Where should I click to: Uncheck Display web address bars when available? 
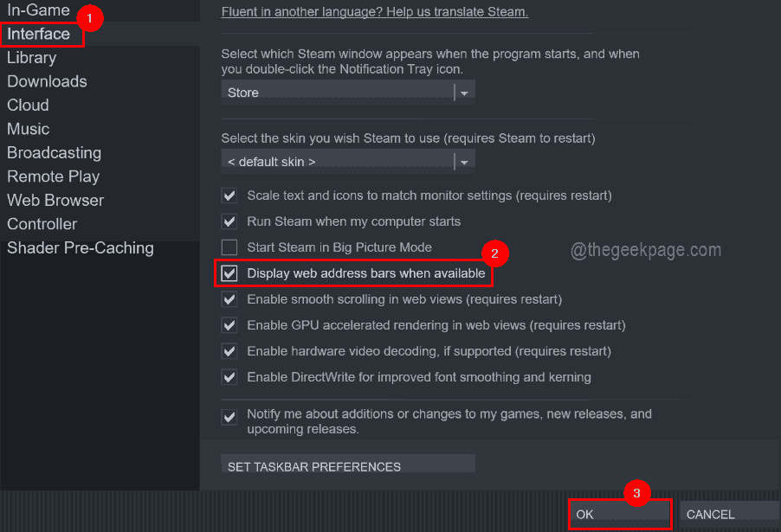click(229, 272)
